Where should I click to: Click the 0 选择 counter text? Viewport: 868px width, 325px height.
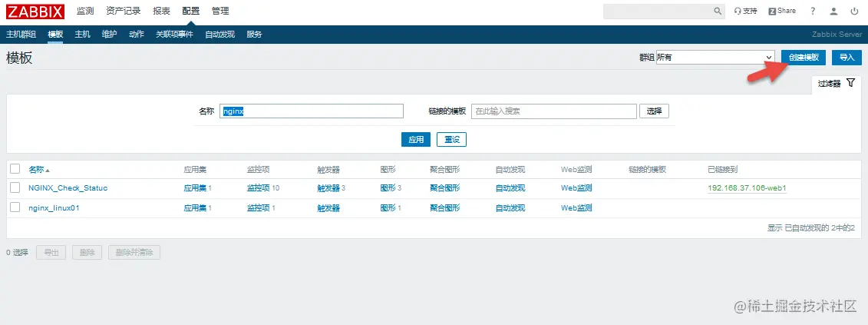coord(17,252)
